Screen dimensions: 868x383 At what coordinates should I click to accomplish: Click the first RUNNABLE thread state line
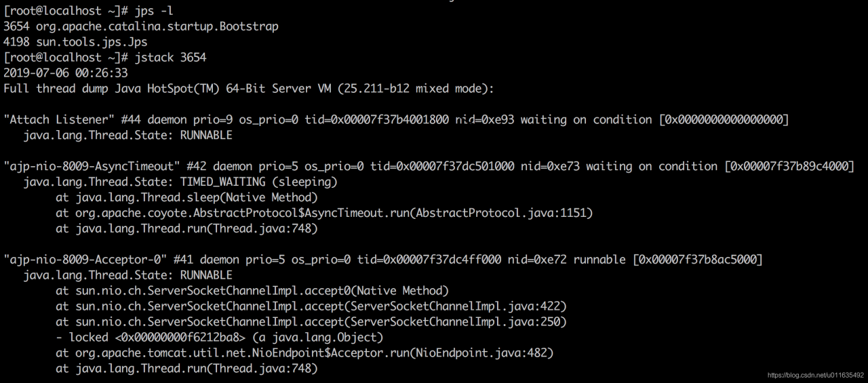coord(128,135)
